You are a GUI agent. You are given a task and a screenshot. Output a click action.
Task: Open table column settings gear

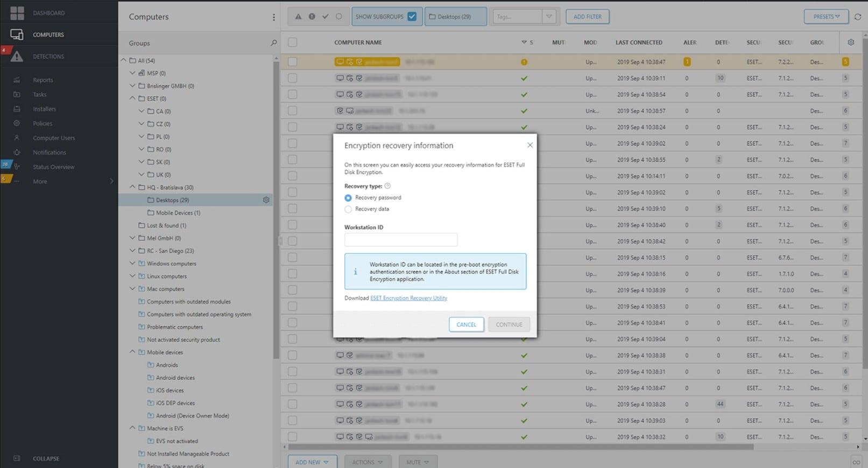851,42
